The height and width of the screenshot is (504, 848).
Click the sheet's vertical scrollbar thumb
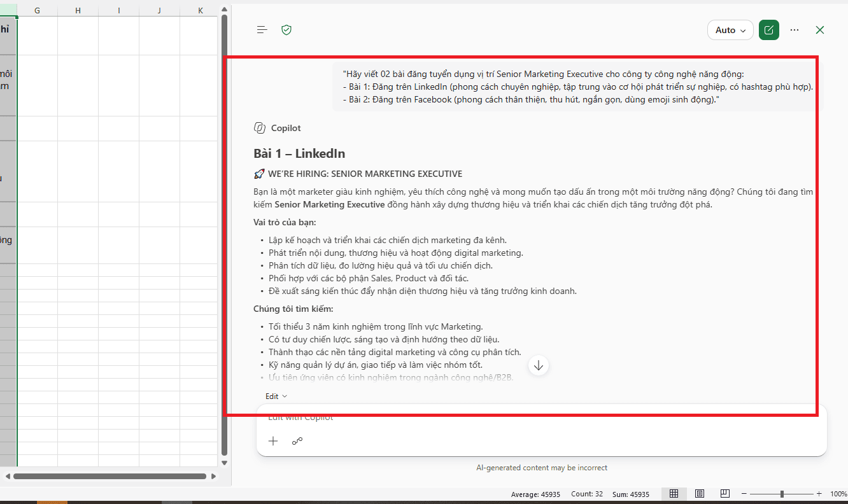pyautogui.click(x=224, y=234)
